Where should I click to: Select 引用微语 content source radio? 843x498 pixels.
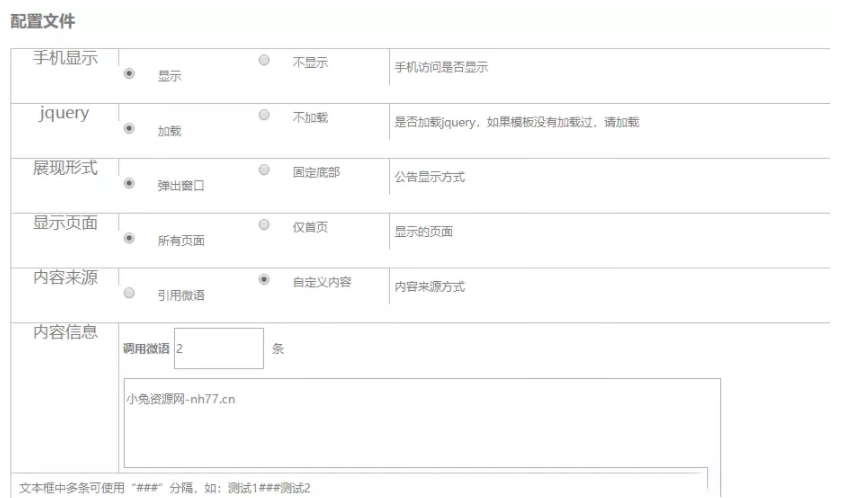coord(129,293)
